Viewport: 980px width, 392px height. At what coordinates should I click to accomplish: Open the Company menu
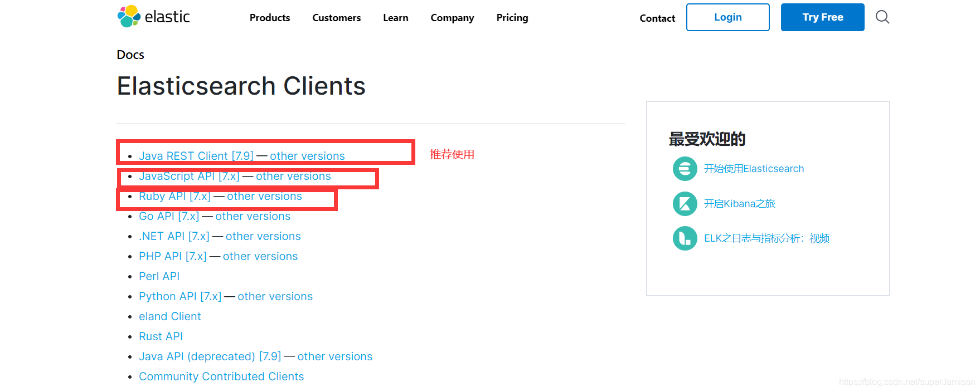pyautogui.click(x=452, y=18)
